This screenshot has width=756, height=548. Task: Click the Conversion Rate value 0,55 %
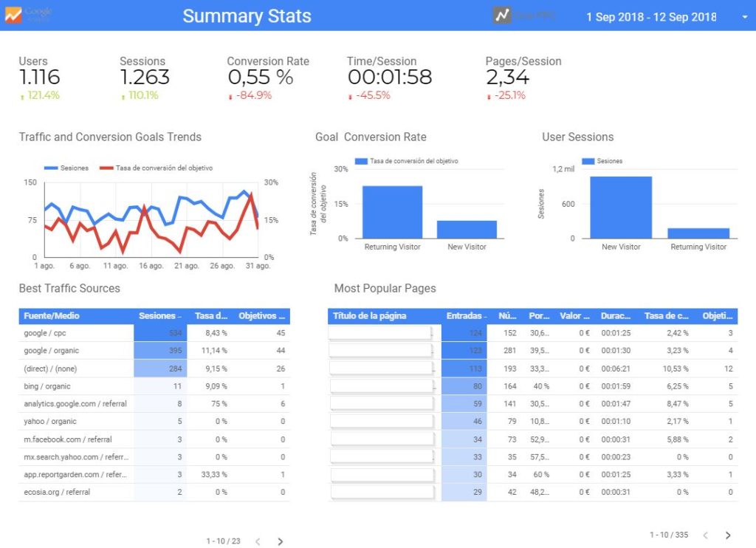(x=261, y=78)
